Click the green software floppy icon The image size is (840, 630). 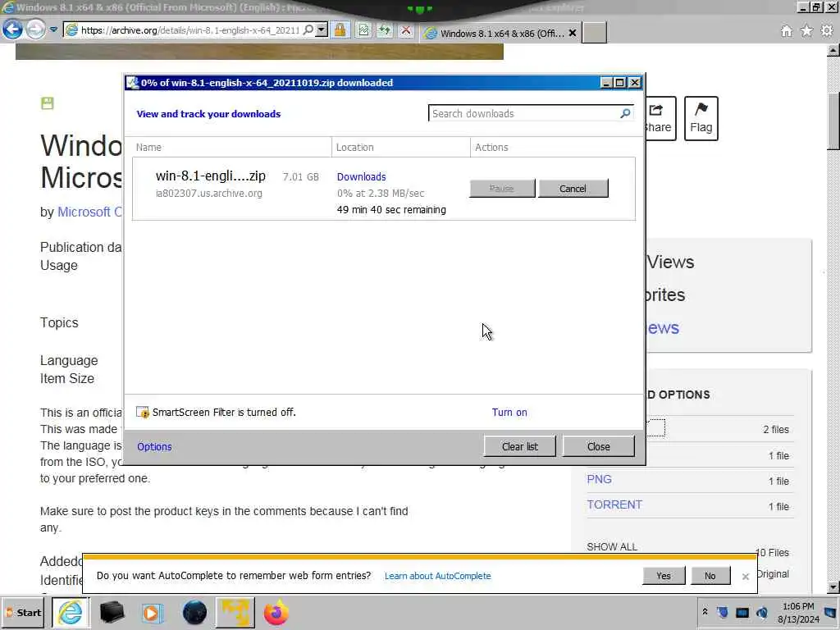coord(47,103)
